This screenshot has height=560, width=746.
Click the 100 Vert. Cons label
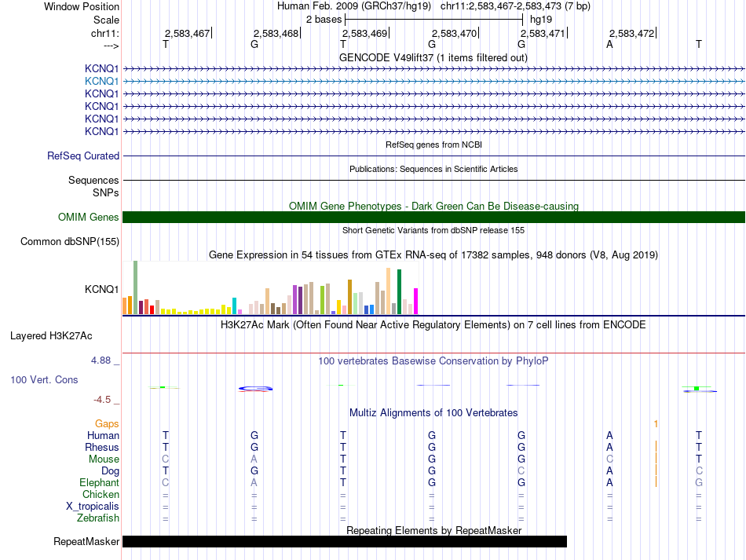(x=44, y=380)
